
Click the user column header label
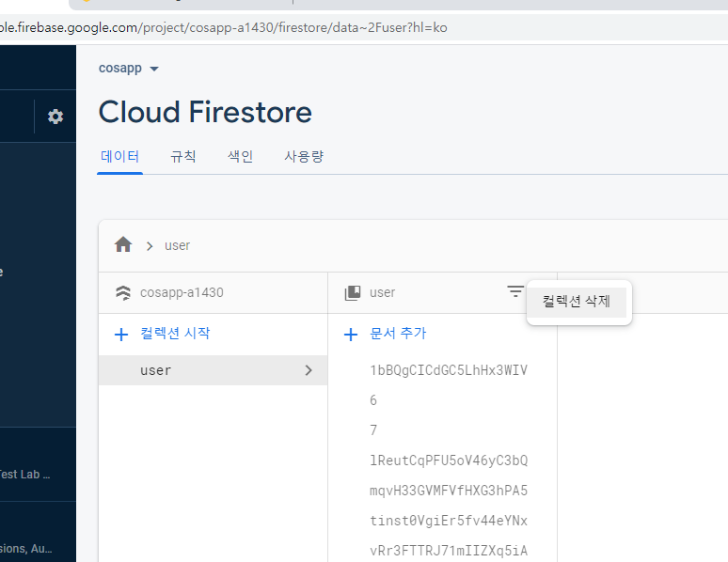coord(382,293)
